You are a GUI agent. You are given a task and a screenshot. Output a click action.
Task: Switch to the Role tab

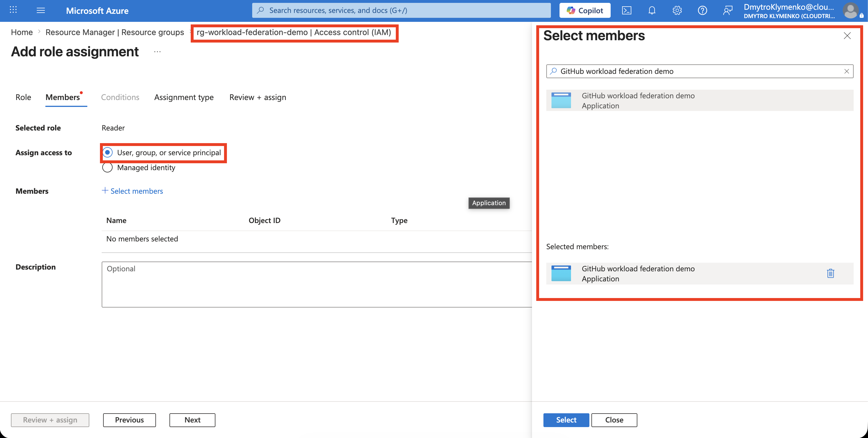23,97
